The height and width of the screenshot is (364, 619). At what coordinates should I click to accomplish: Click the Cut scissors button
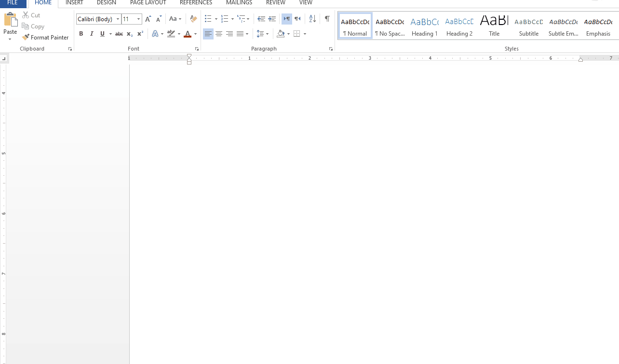31,15
